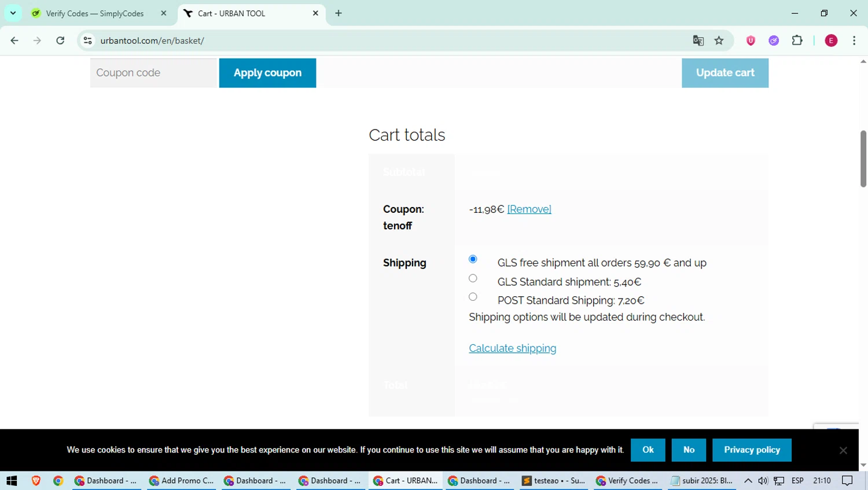Go forward in browser history

pos(37,40)
